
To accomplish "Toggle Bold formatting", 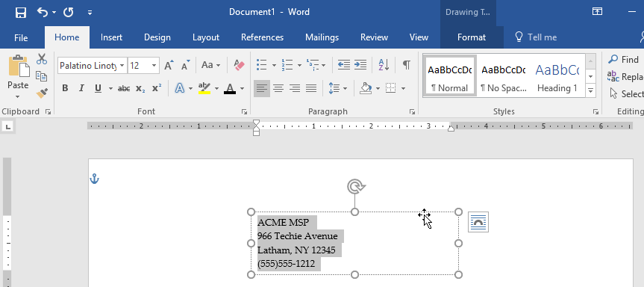I will 65,88.
